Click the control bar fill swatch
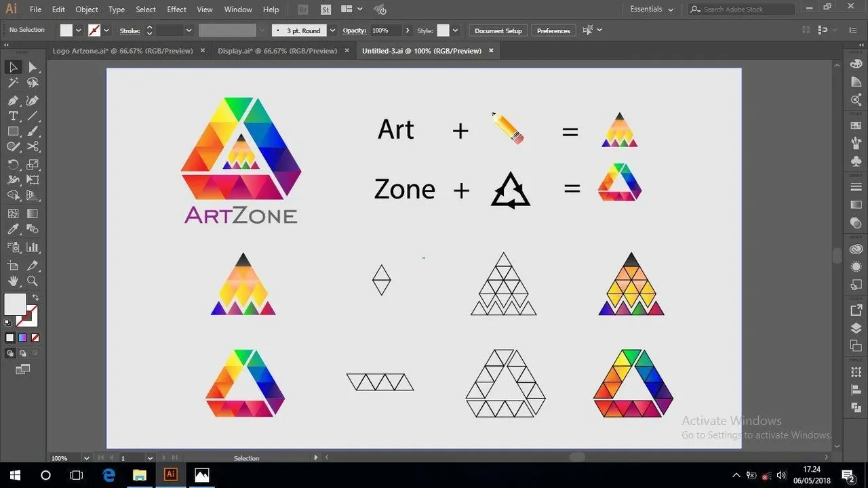The image size is (868, 488). [x=66, y=30]
